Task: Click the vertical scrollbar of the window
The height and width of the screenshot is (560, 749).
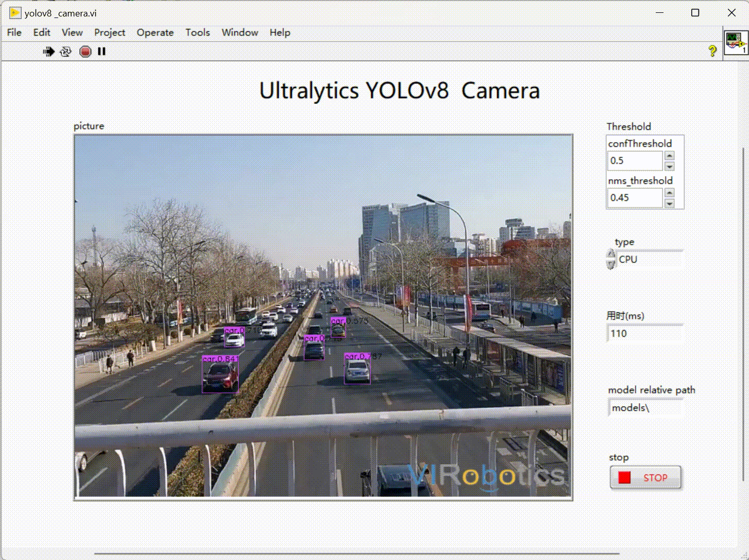Action: (743, 314)
